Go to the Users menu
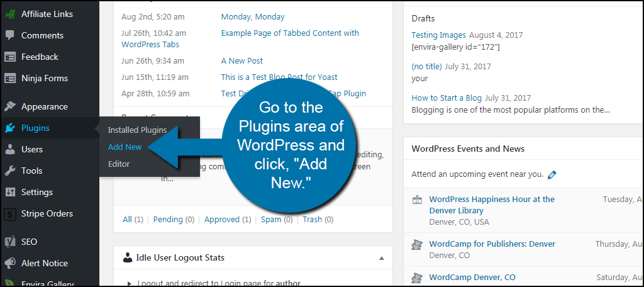Image resolution: width=644 pixels, height=287 pixels. click(x=32, y=149)
